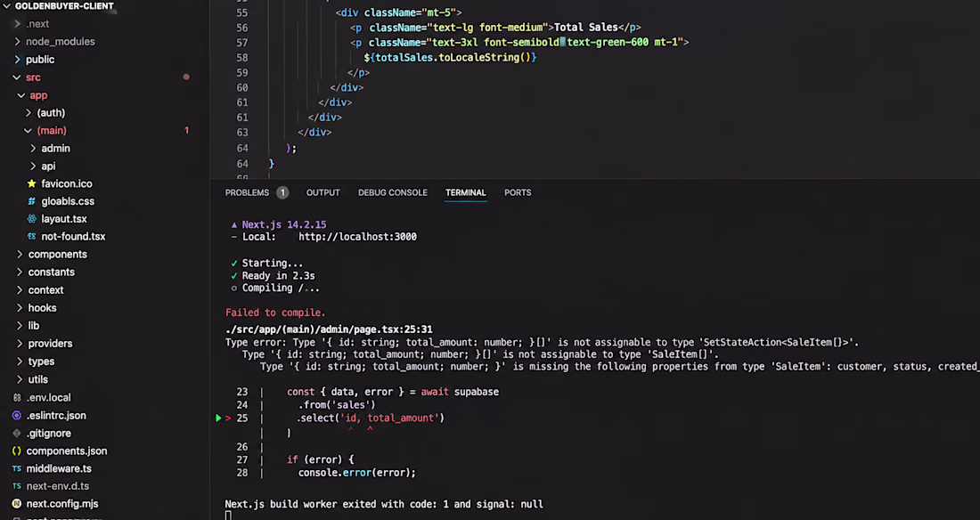Select the TERMINAL tab
The width and height of the screenshot is (980, 520).
pyautogui.click(x=466, y=192)
